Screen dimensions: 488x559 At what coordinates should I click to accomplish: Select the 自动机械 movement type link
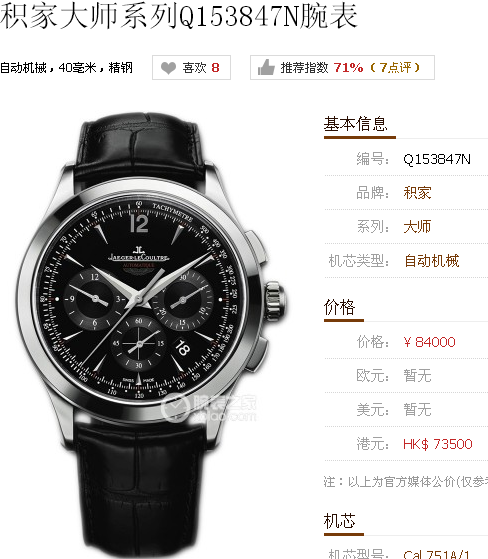pyautogui.click(x=431, y=261)
